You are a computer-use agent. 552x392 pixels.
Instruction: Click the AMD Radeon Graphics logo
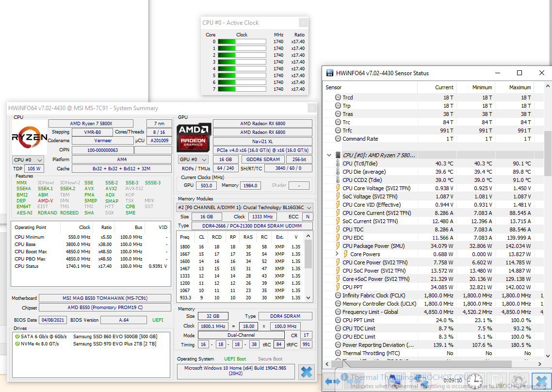(194, 137)
